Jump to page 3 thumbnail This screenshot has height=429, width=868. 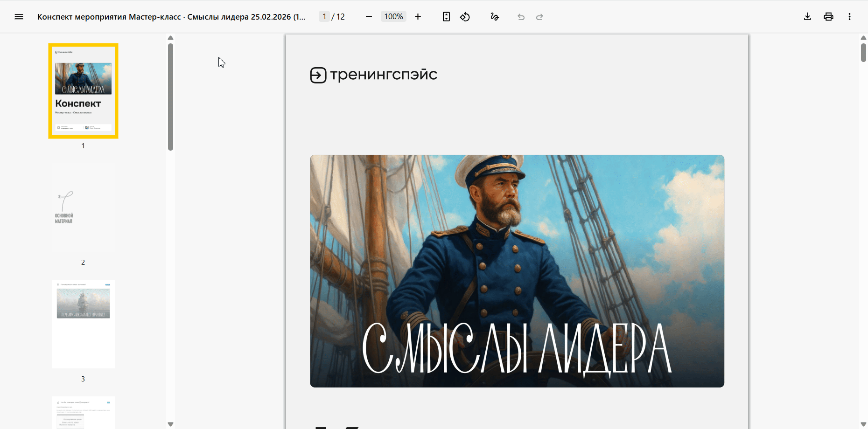tap(83, 324)
